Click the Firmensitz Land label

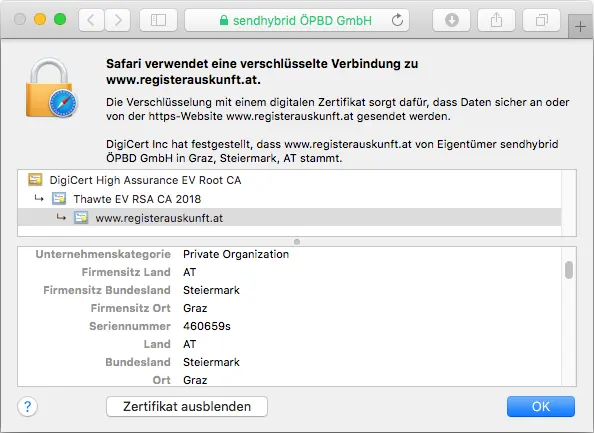[126, 272]
